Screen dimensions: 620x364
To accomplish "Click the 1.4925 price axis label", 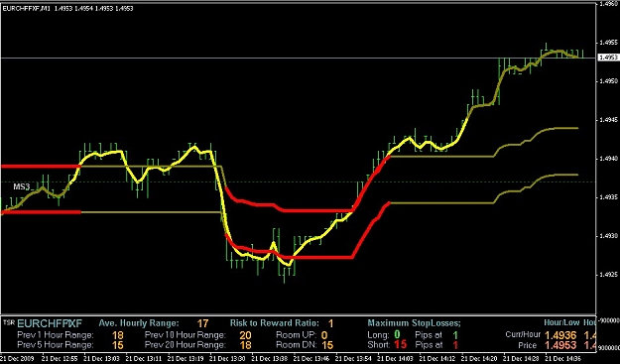I will pos(609,275).
